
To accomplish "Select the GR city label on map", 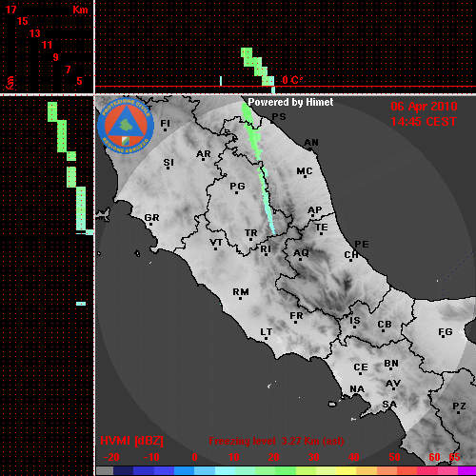I will tap(151, 218).
